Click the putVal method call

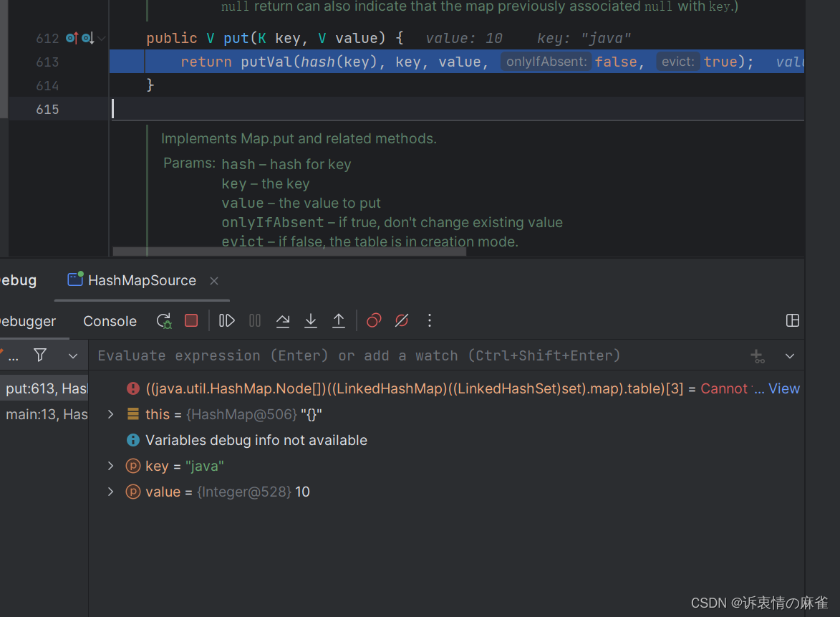pyautogui.click(x=266, y=62)
